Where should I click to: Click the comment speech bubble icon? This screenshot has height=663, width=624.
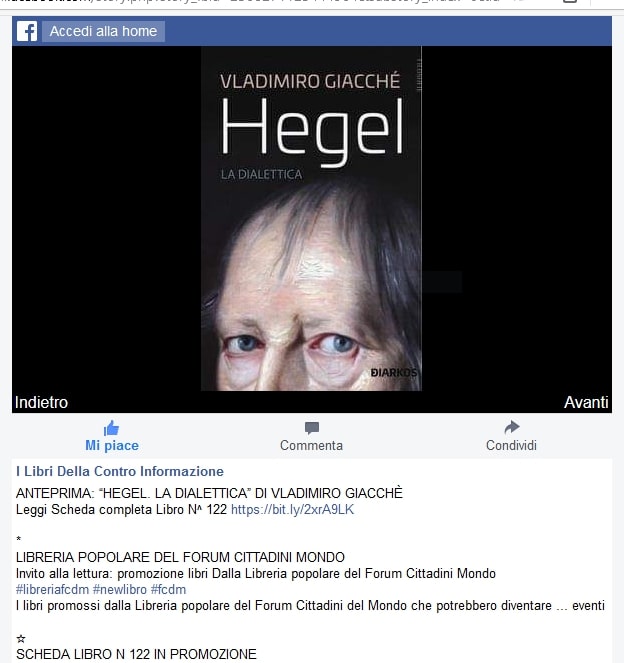point(312,428)
